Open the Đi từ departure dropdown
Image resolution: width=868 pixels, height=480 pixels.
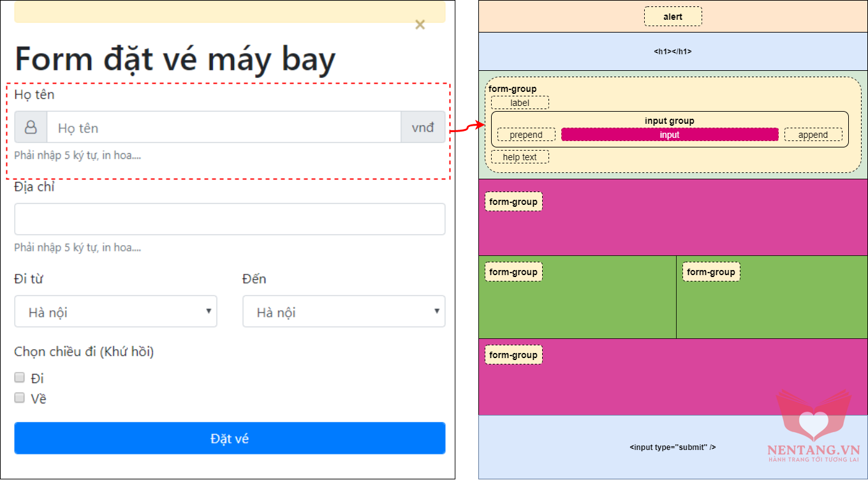coord(115,311)
